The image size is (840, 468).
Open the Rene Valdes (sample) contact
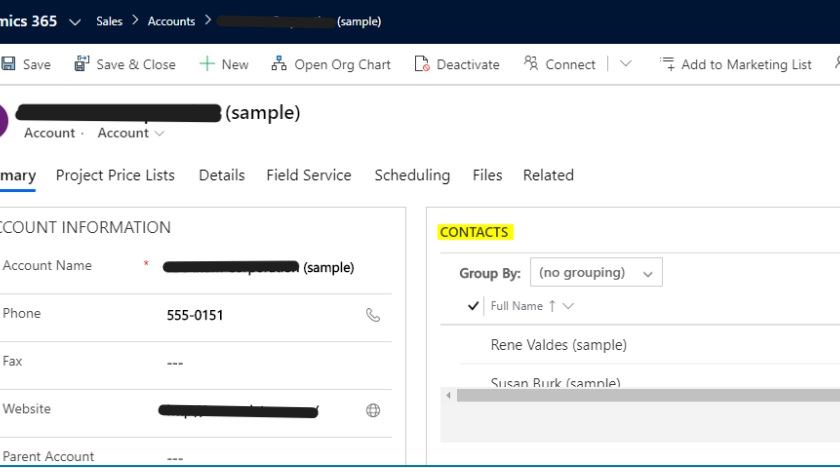[558, 345]
